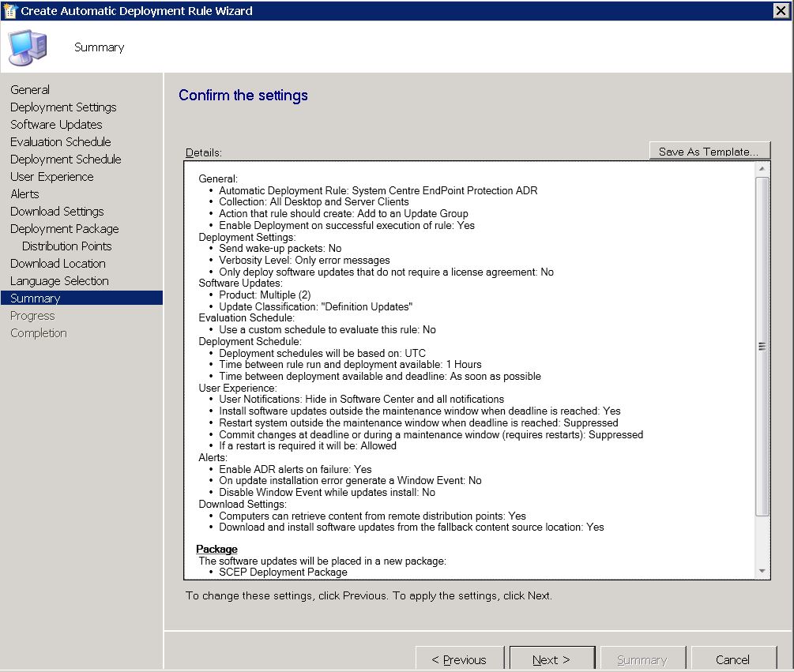Open the Evaluation Schedule step
This screenshot has height=672, width=794.
coord(60,141)
